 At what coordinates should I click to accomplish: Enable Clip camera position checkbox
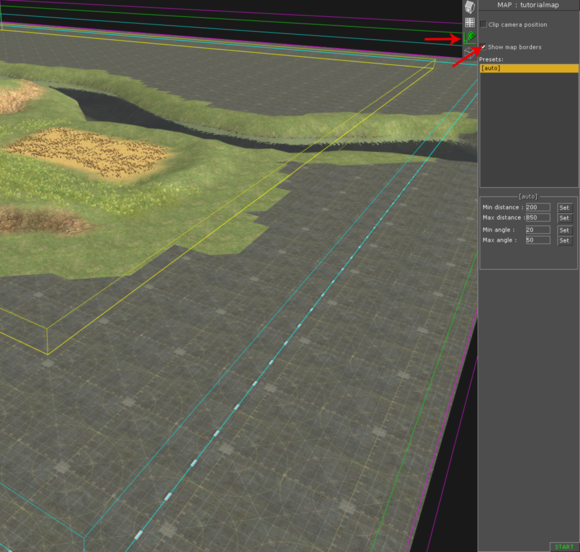[x=483, y=24]
